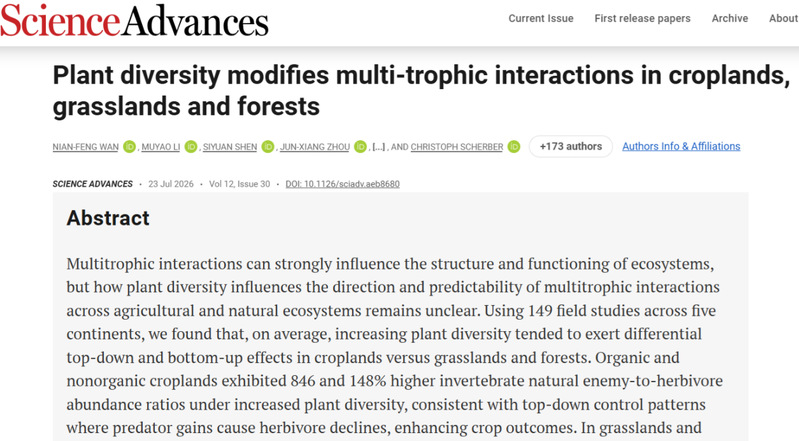799x441 pixels.
Task: Open the Archive menu item
Action: (730, 18)
